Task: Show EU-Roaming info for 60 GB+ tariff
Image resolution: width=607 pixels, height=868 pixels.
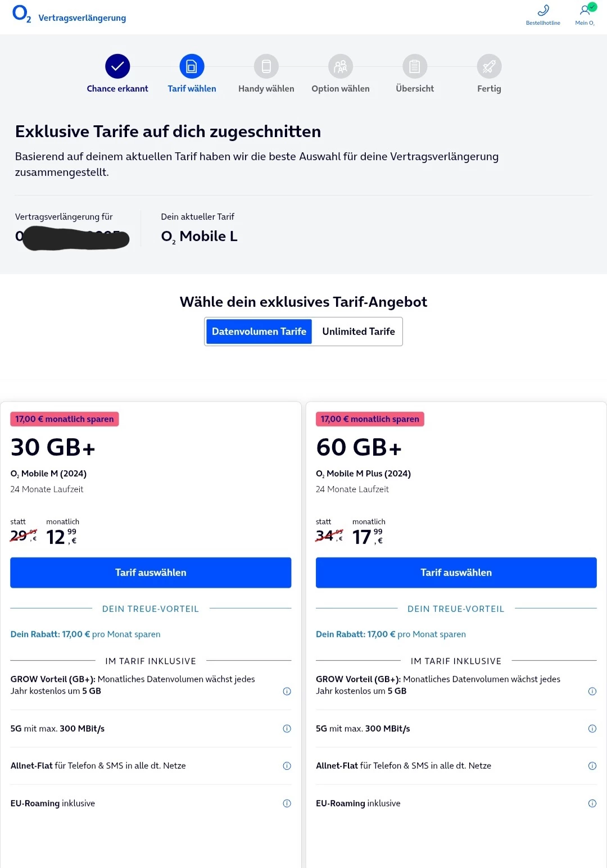Action: click(x=592, y=803)
